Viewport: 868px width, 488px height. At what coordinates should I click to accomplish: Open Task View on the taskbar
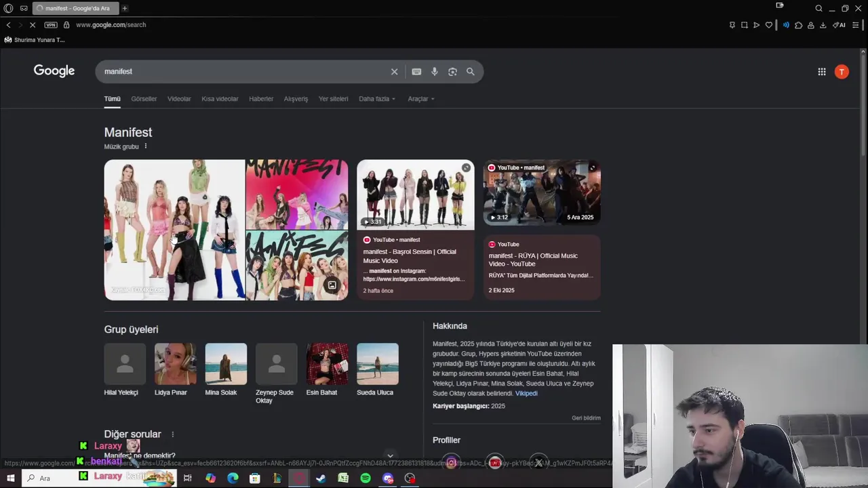[x=188, y=479]
